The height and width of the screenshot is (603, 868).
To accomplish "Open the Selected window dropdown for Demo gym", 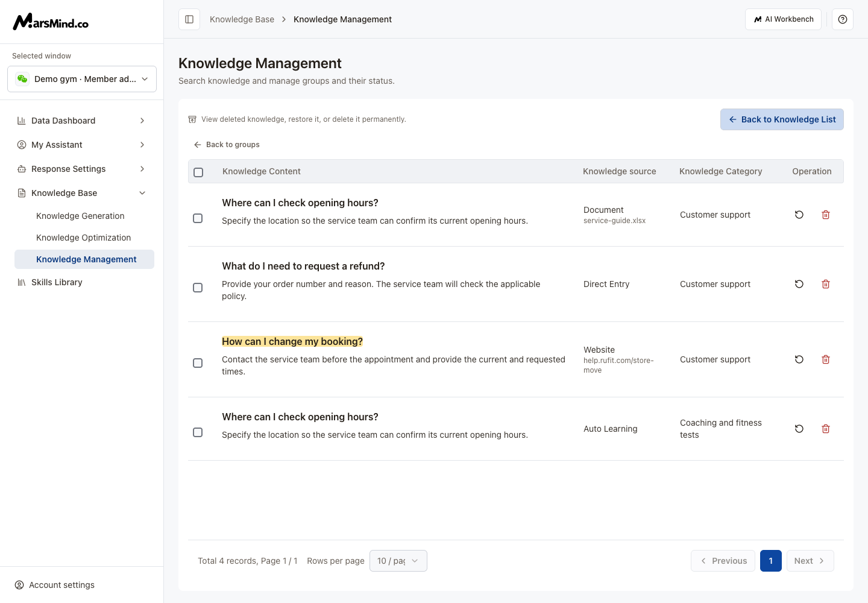I will click(x=82, y=79).
